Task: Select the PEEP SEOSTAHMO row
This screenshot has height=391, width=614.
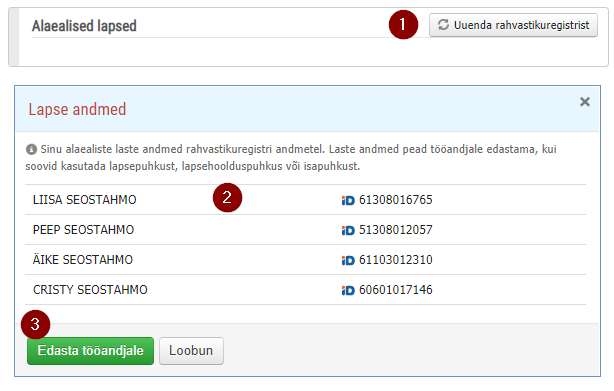Action: [305, 230]
